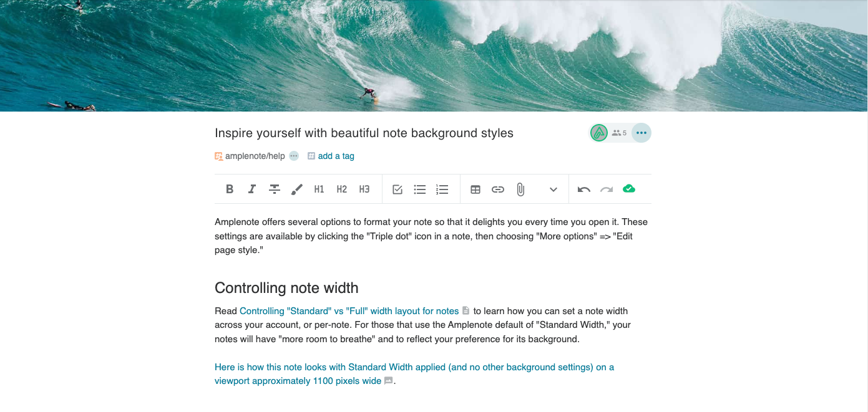Click the note title text
Image resolution: width=868 pixels, height=412 pixels.
click(x=364, y=133)
